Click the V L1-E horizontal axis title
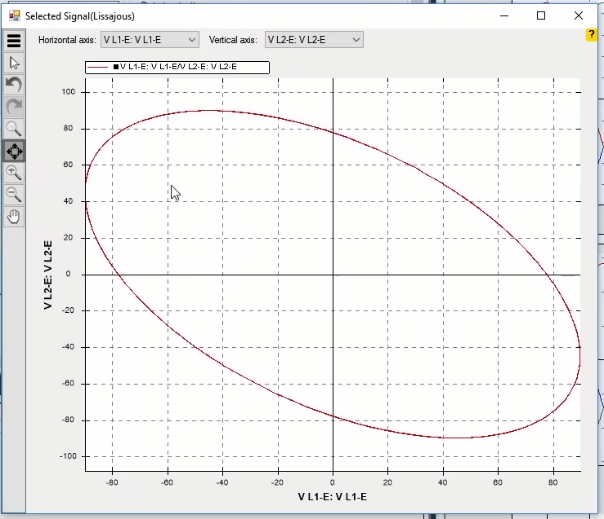This screenshot has width=604, height=519. pyautogui.click(x=332, y=496)
